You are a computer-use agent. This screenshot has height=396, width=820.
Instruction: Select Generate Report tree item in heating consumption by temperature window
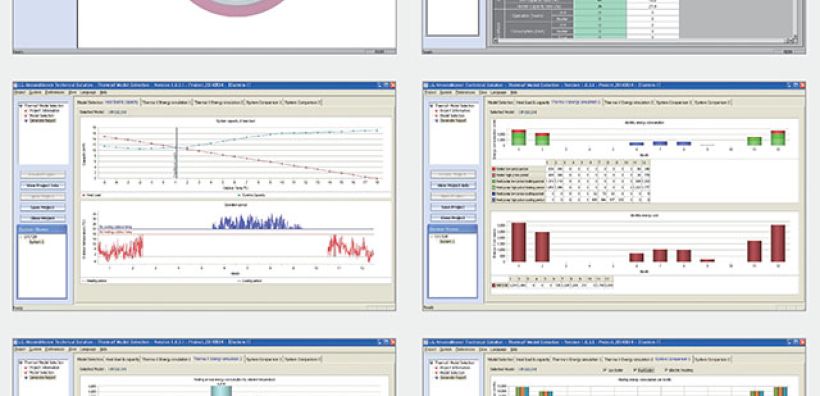[x=42, y=377]
